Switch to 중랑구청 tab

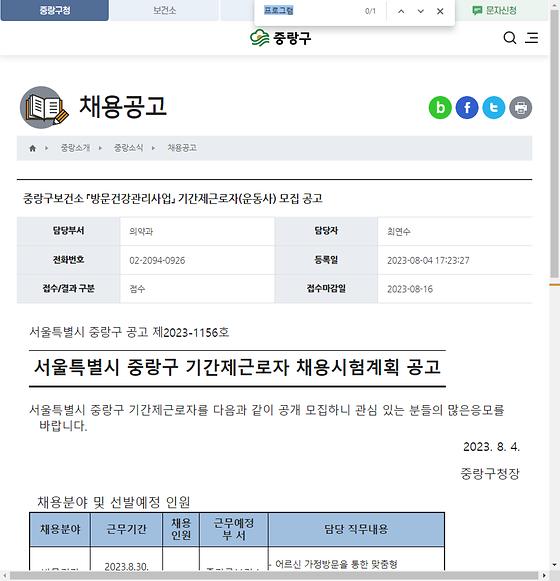(x=55, y=10)
